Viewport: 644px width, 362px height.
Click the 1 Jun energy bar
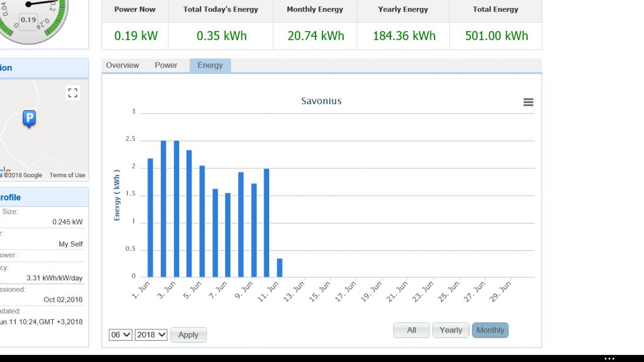pos(150,218)
